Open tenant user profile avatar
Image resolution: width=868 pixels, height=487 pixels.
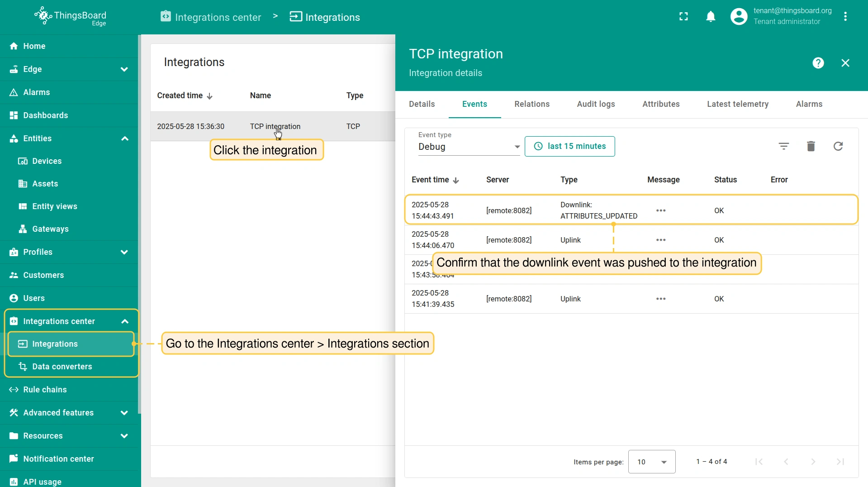(x=739, y=17)
